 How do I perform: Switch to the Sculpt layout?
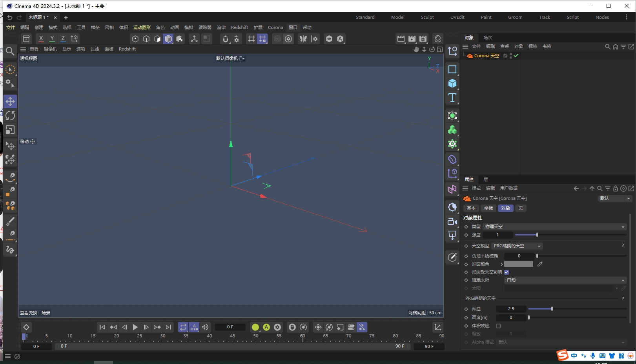pos(427,17)
